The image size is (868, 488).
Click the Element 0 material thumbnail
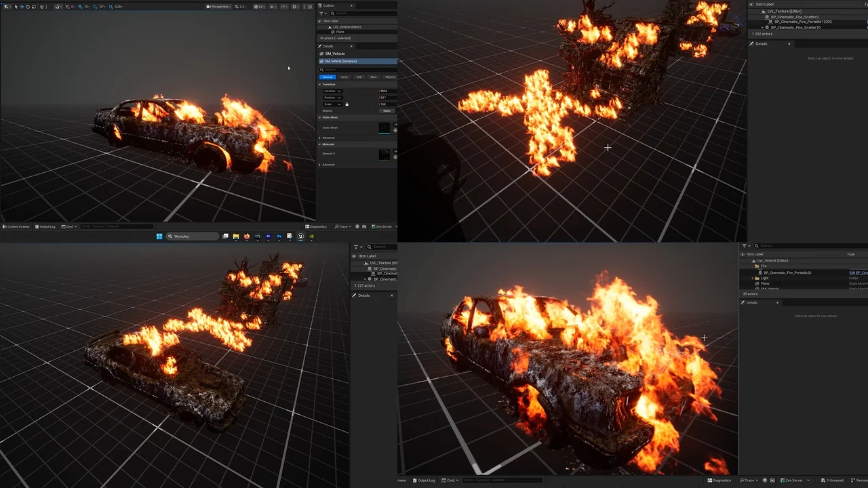pyautogui.click(x=384, y=155)
